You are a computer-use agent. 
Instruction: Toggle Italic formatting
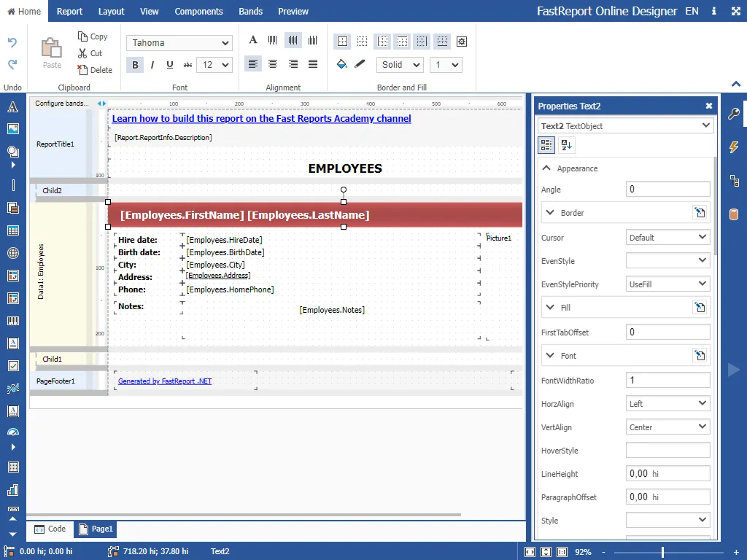[152, 65]
